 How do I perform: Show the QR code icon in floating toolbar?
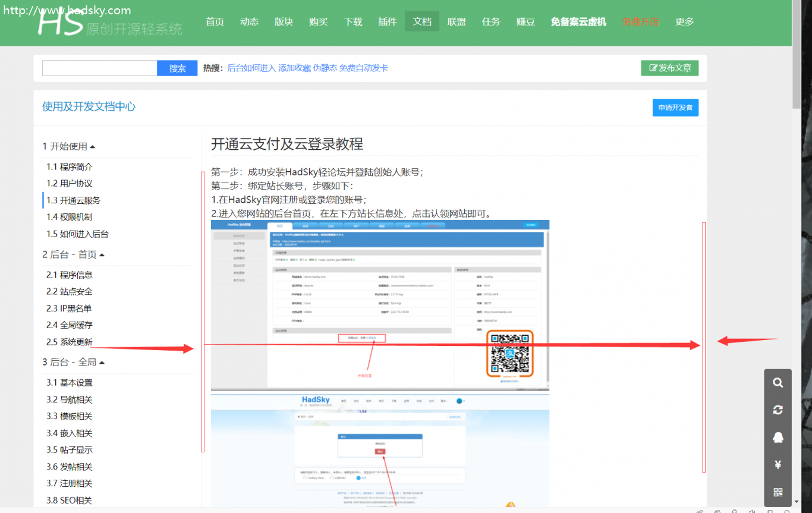click(778, 492)
